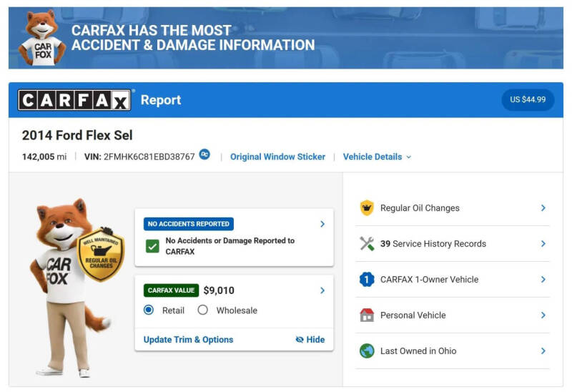Click the CARFAX logo in the report header

pyautogui.click(x=74, y=100)
